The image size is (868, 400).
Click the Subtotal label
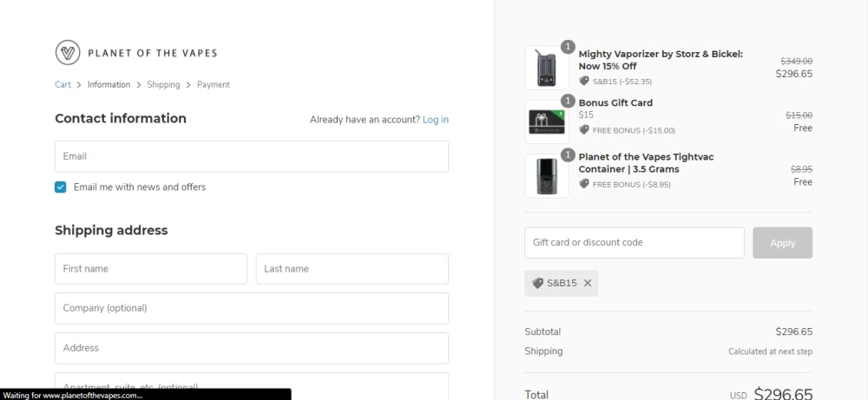[x=542, y=332]
